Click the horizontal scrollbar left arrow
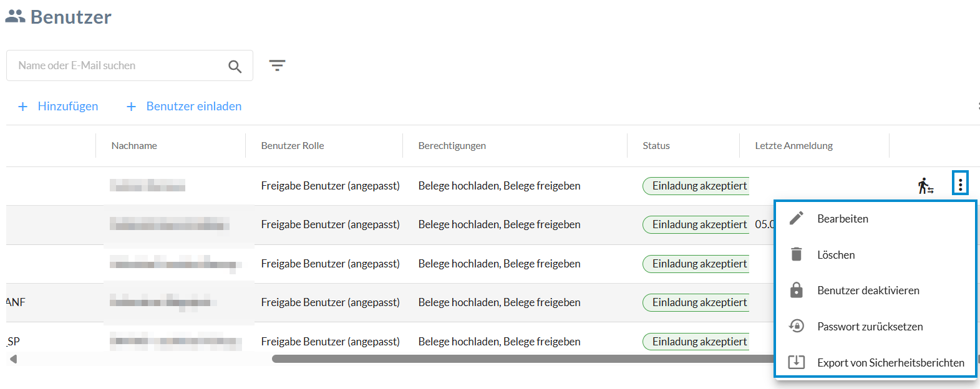 pos(13,359)
